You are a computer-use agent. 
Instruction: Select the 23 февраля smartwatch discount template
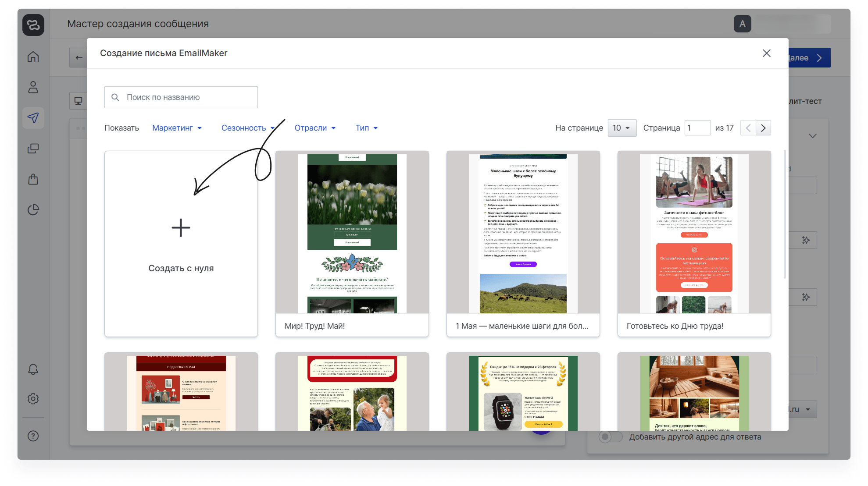(523, 391)
